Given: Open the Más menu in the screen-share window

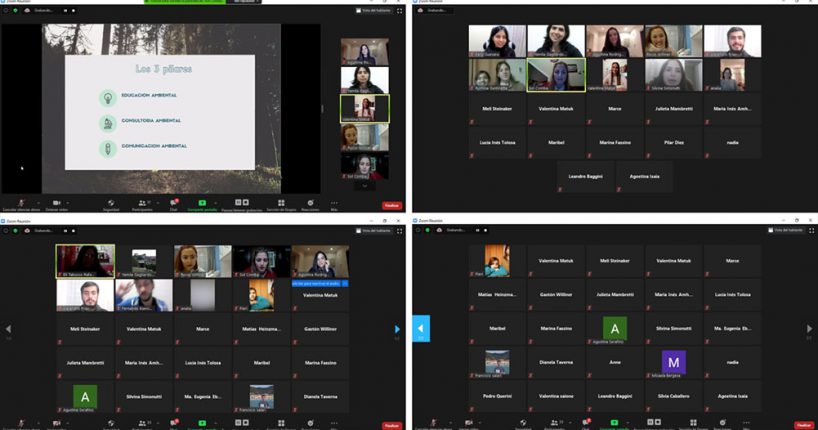Looking at the screenshot, I should coord(334,203).
